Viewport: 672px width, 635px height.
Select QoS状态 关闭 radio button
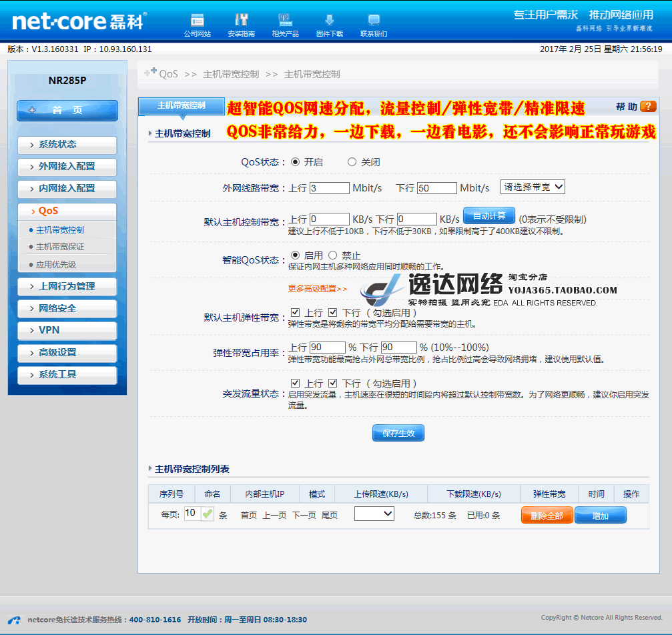pos(352,162)
